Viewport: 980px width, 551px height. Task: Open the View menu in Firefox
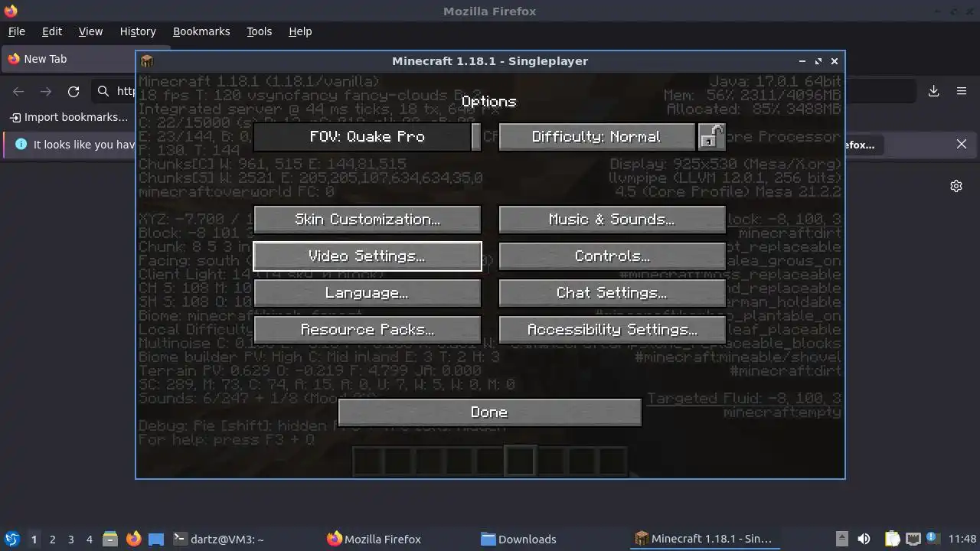coord(90,31)
